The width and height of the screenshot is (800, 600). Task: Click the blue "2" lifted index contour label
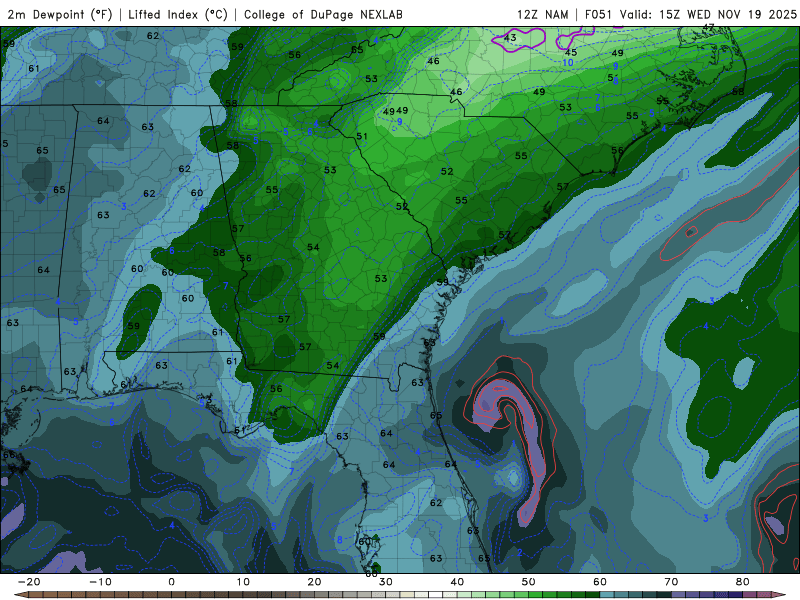pos(520,552)
